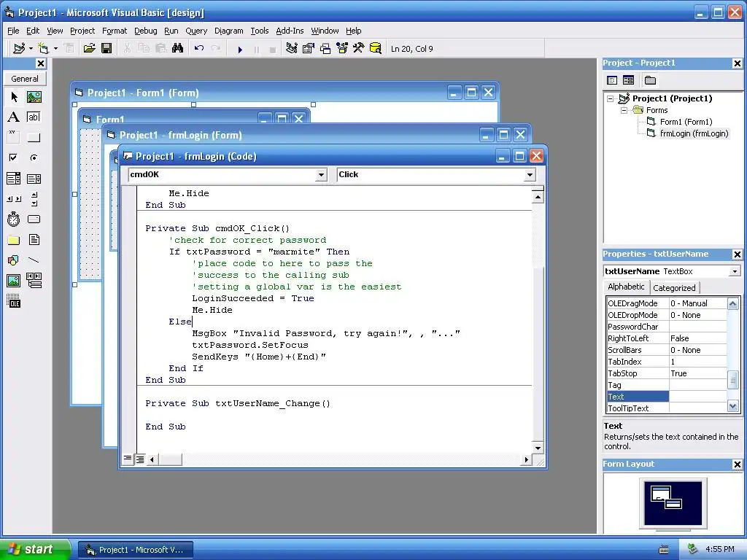Switch to Full Module View in code window
This screenshot has width=747, height=560.
point(140,459)
